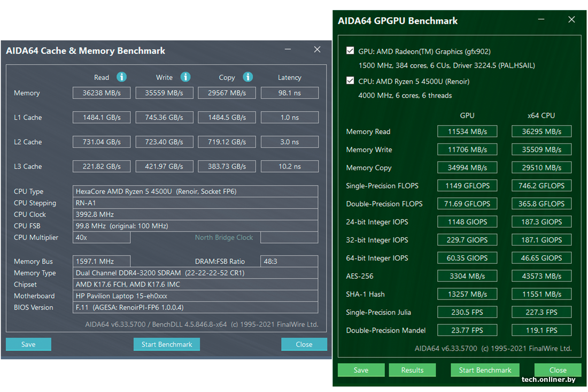Start Benchmark in Cache & Memory window

(x=167, y=344)
